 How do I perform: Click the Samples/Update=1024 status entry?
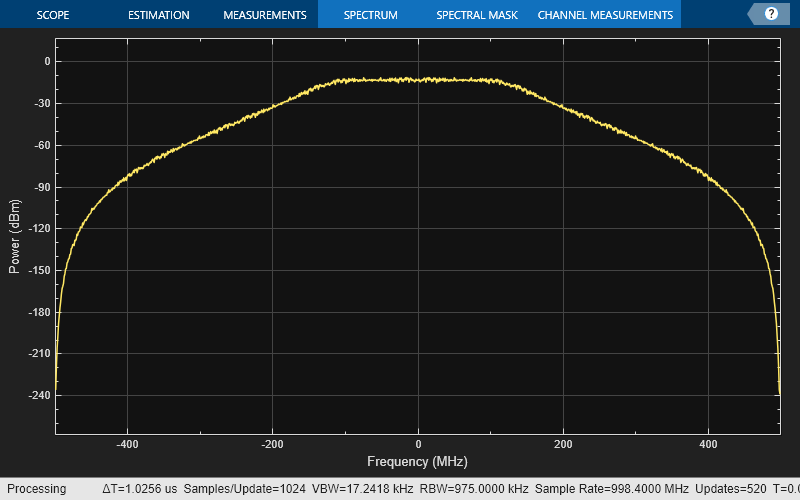(x=244, y=489)
